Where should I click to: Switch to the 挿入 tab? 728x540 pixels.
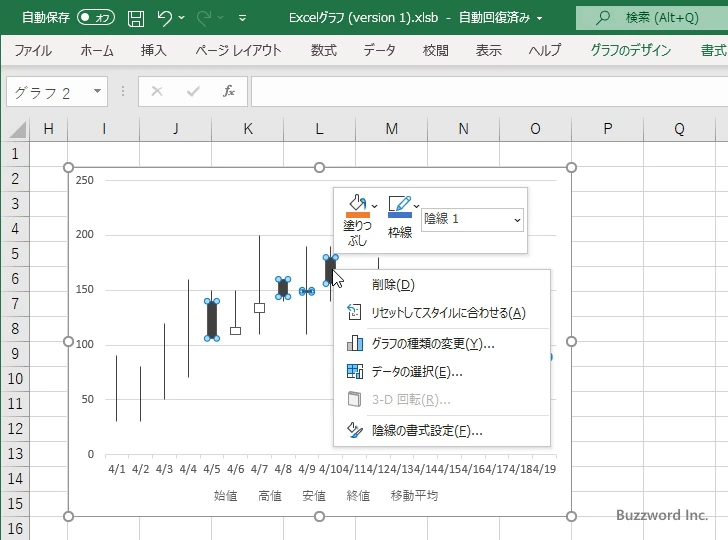[154, 50]
